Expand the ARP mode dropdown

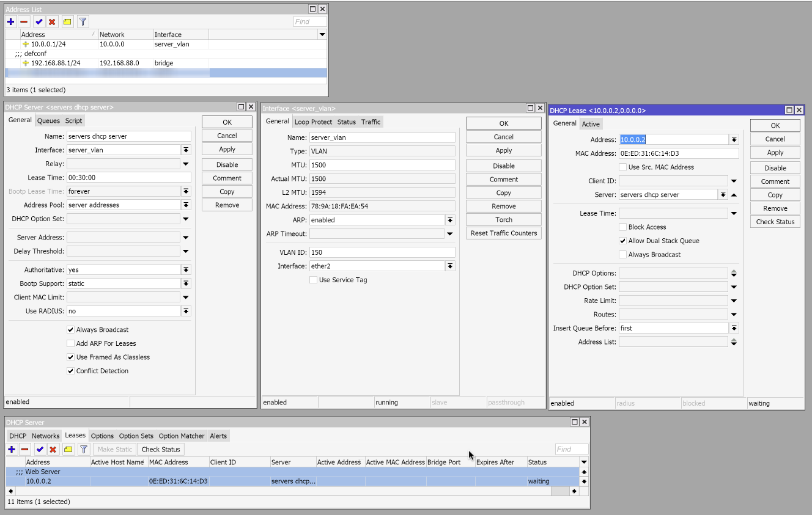449,219
